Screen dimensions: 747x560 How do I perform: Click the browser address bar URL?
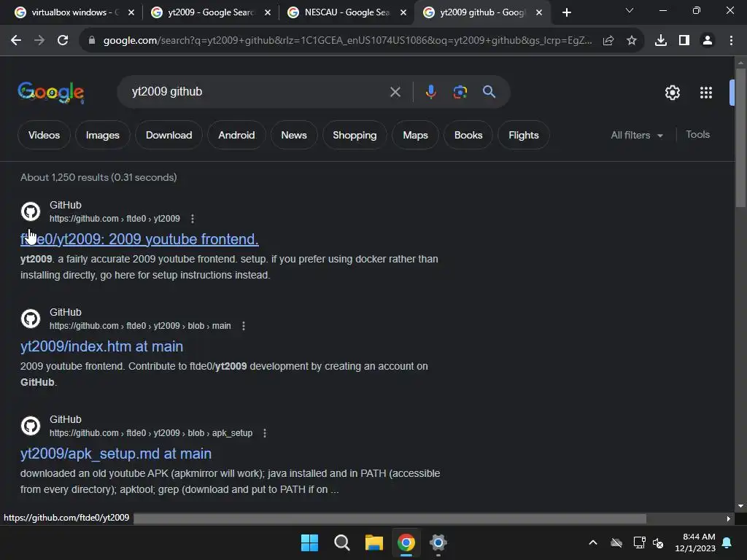pyautogui.click(x=348, y=41)
